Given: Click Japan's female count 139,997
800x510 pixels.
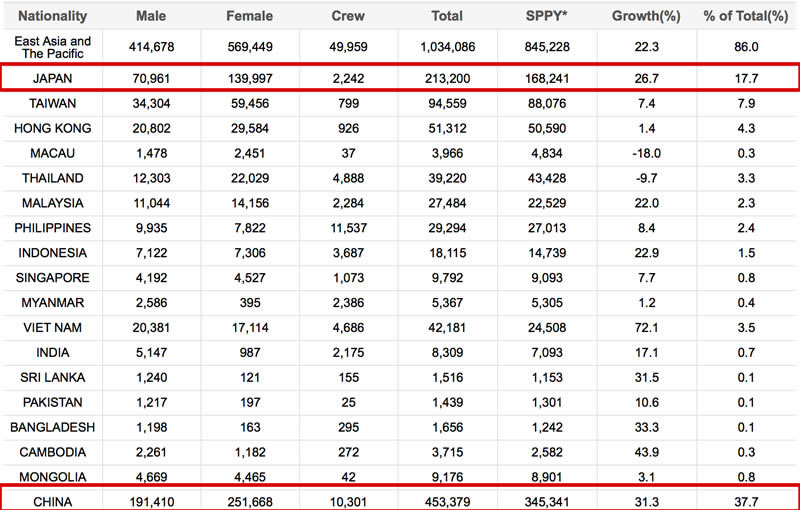Looking at the screenshot, I should [250, 79].
